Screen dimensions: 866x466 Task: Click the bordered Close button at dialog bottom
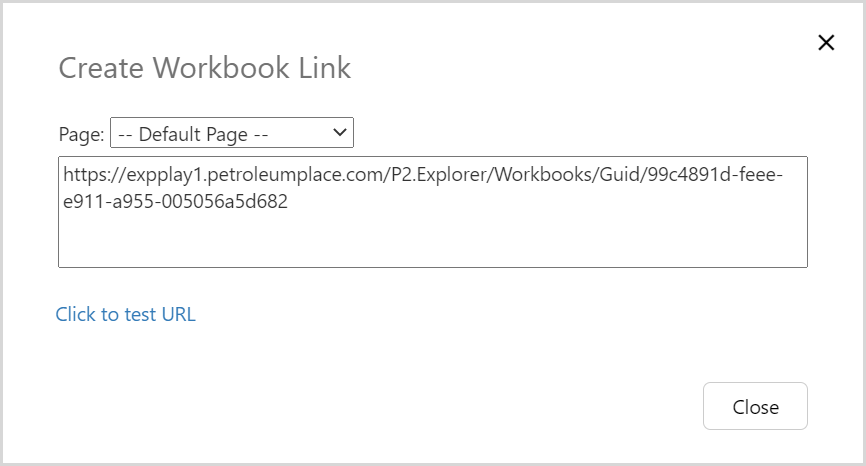(755, 406)
